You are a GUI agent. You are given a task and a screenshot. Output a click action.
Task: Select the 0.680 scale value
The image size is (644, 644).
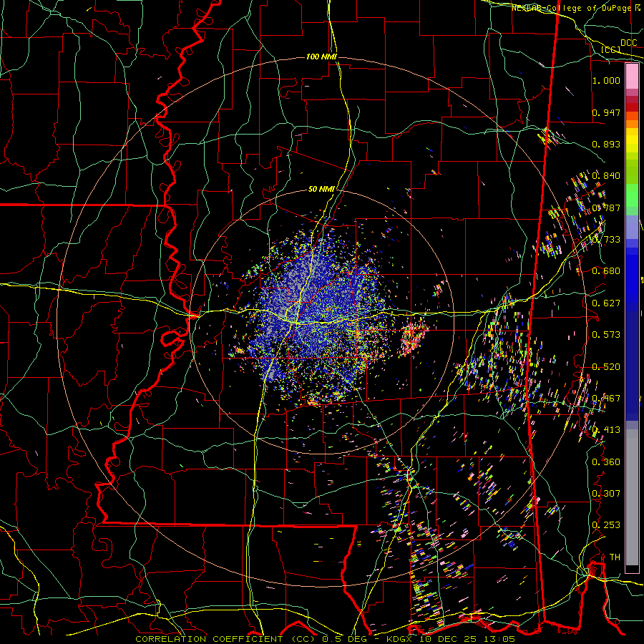click(606, 271)
